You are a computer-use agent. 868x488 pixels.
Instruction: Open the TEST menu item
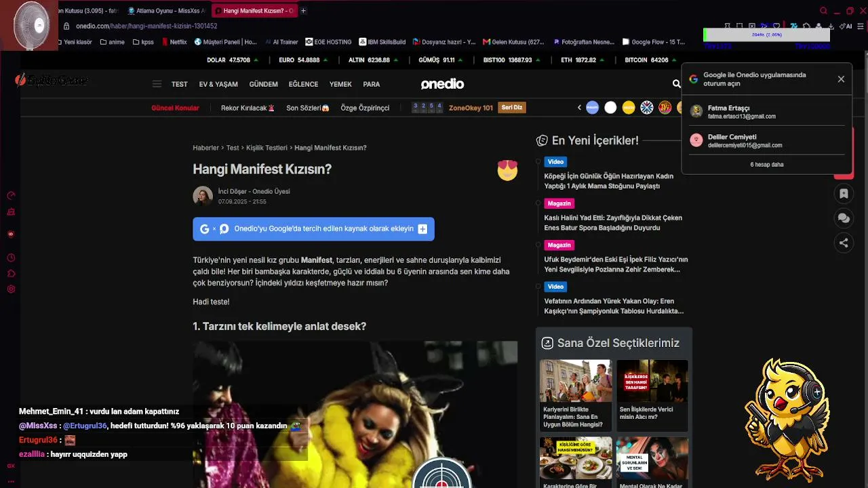(x=180, y=84)
